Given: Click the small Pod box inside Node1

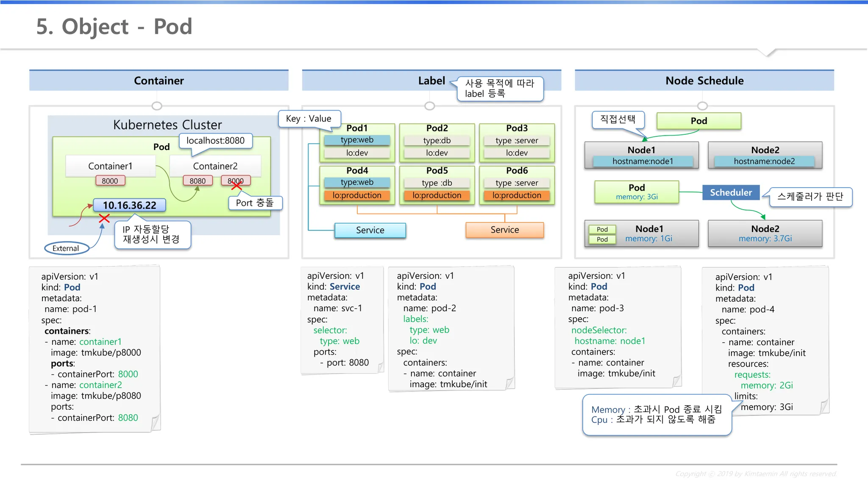Looking at the screenshot, I should coord(602,230).
